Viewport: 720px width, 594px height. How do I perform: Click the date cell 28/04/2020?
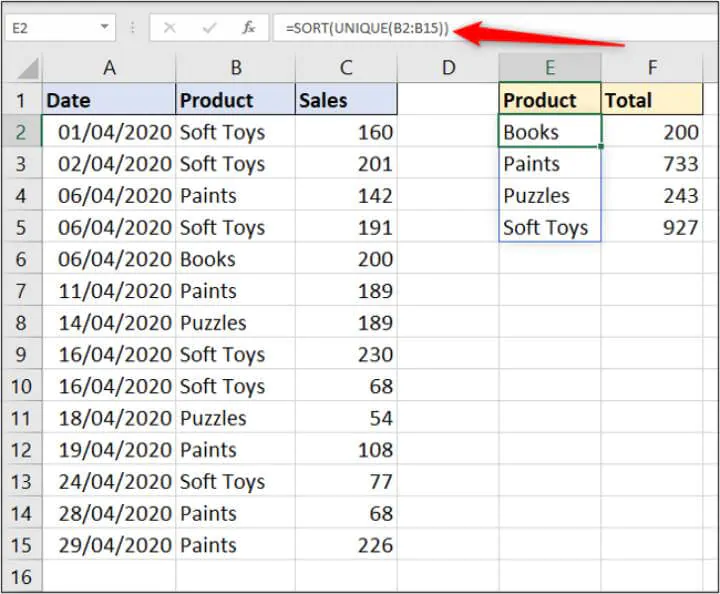click(109, 513)
